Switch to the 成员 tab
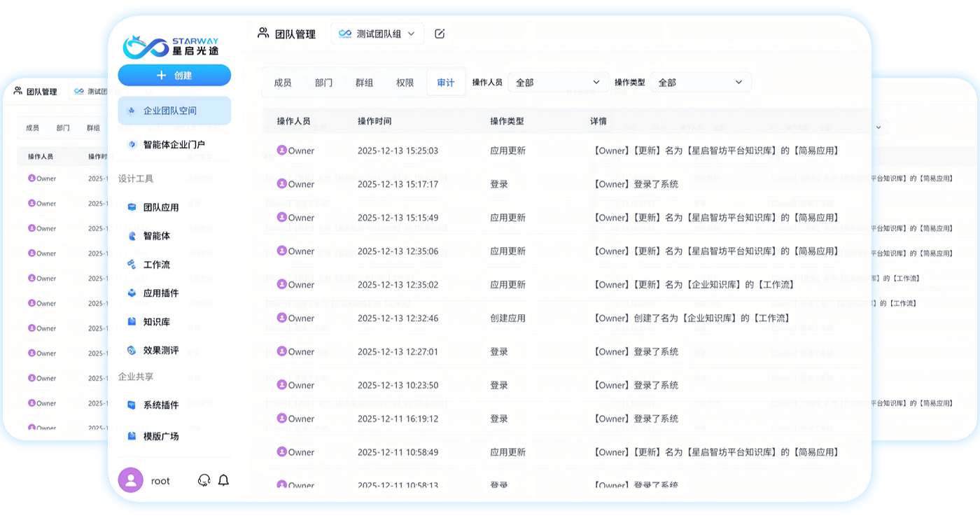Image resolution: width=980 pixels, height=518 pixels. (x=282, y=82)
